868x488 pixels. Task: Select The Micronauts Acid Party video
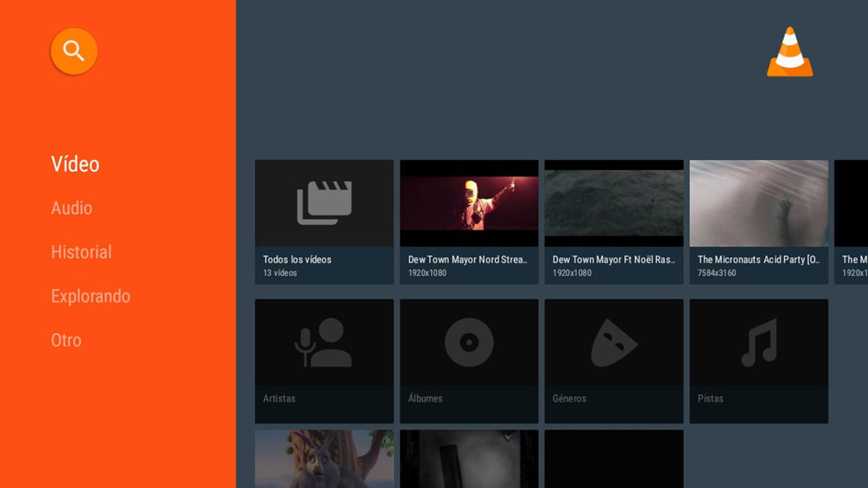coord(758,221)
